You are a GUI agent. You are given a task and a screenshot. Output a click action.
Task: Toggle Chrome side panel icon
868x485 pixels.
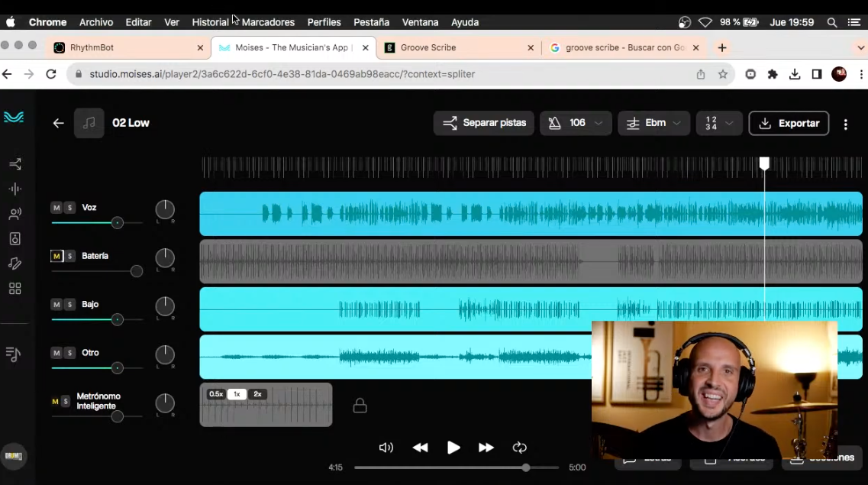point(817,74)
